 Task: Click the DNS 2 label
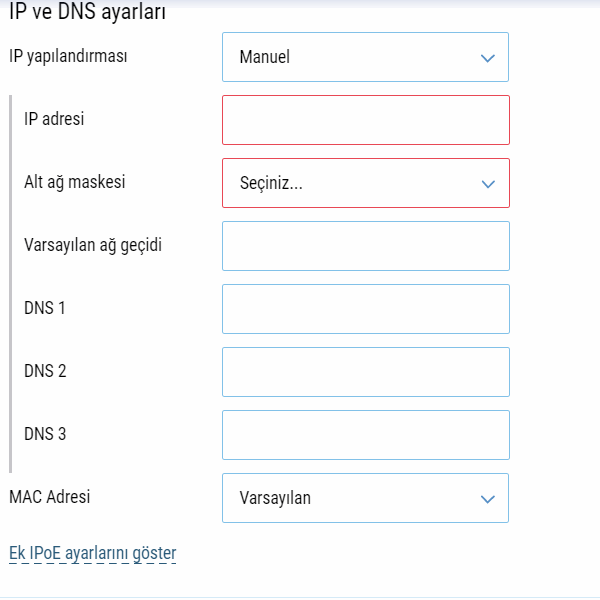[45, 371]
